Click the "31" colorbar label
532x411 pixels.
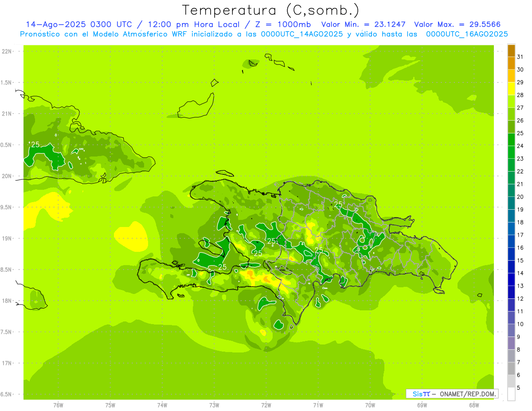coord(520,57)
